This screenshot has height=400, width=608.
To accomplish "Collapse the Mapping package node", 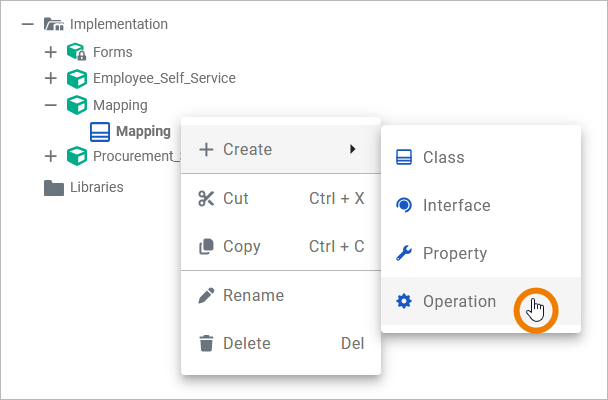I will tap(51, 104).
